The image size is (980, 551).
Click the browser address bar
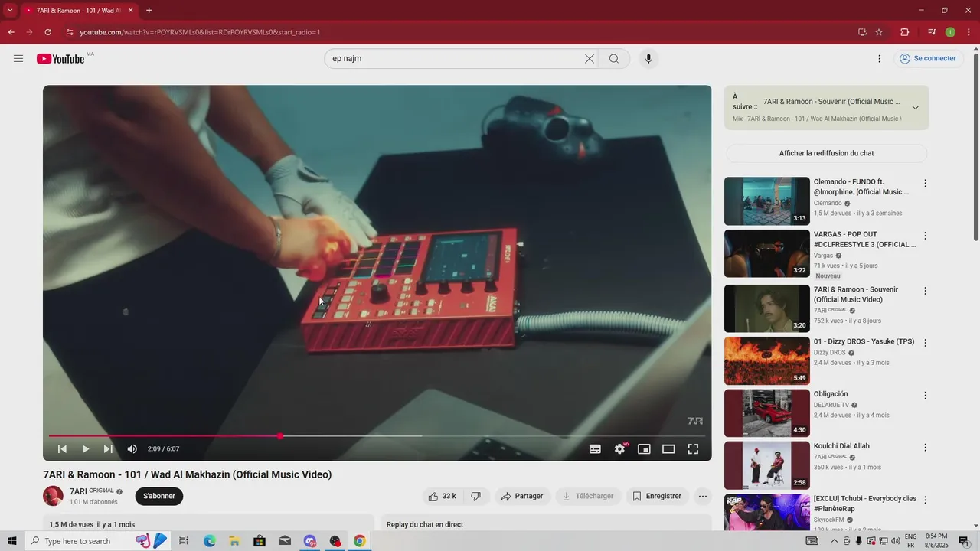[459, 32]
